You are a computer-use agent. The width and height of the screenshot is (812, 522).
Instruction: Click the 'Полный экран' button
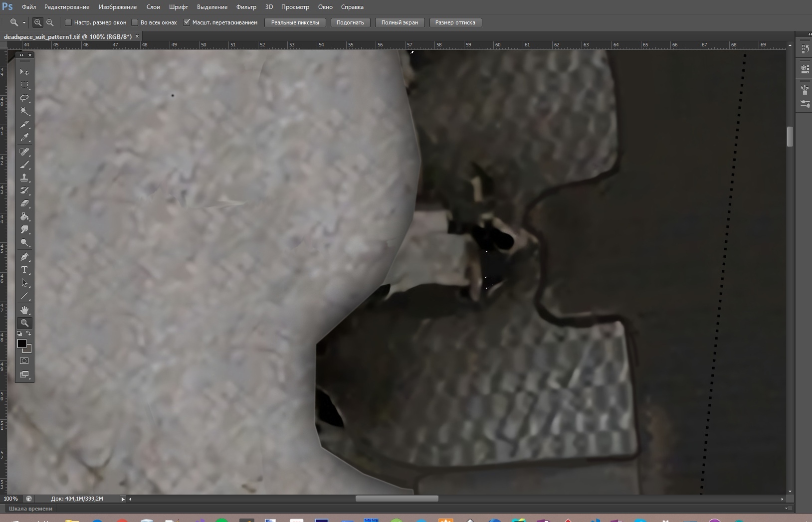click(x=400, y=22)
